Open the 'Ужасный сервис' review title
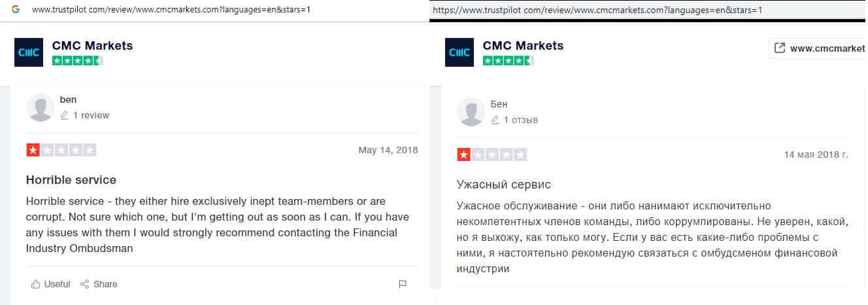This screenshot has height=305, width=868. pos(504,185)
